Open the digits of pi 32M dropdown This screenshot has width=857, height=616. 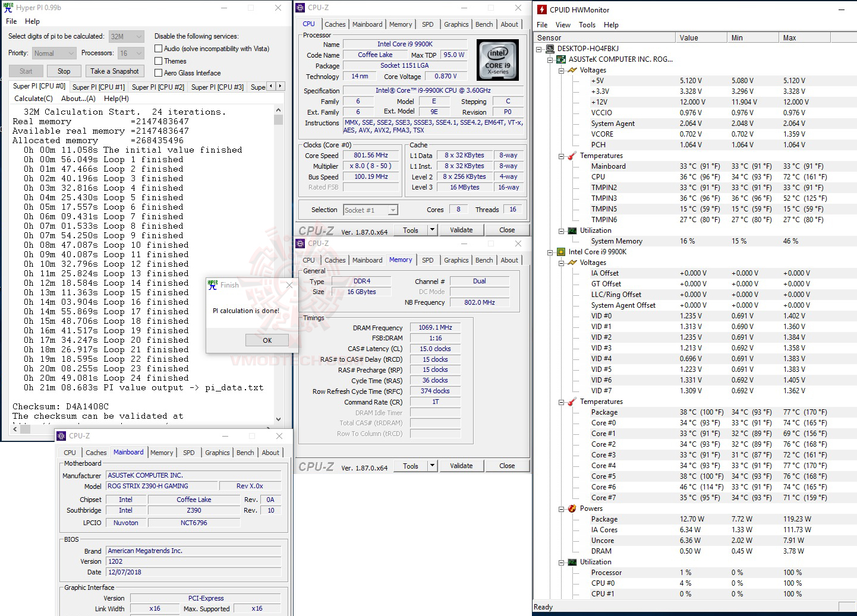click(x=127, y=36)
